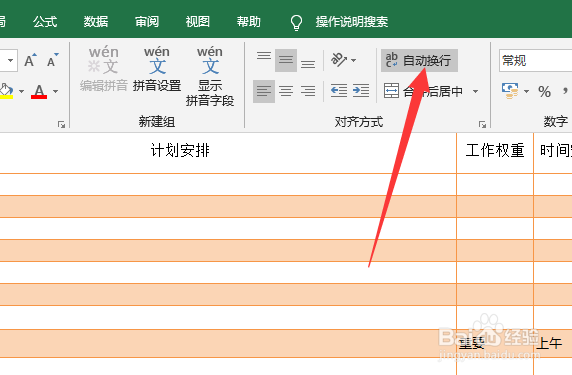Open font group dialog launcher
572x375 pixels.
[x=61, y=125]
